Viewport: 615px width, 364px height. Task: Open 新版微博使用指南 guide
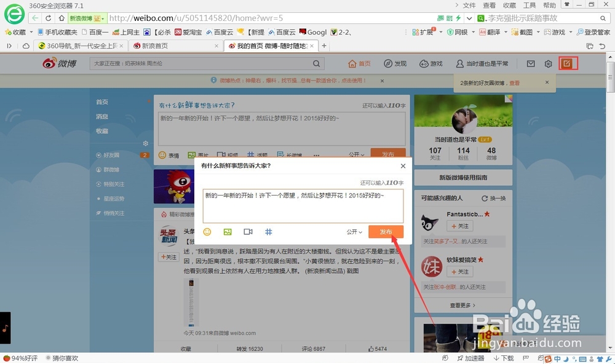tap(463, 178)
